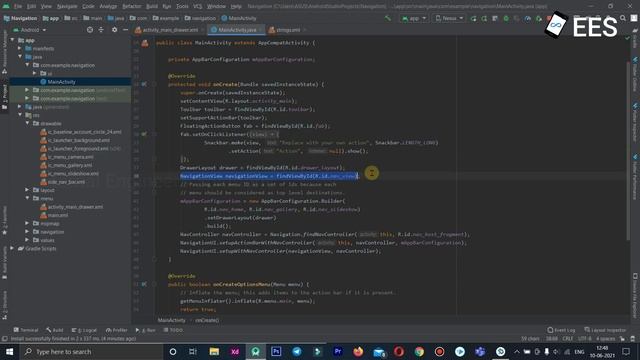Open the Nexus device selector dropdown
This screenshot has width=640, height=360.
point(449,18)
